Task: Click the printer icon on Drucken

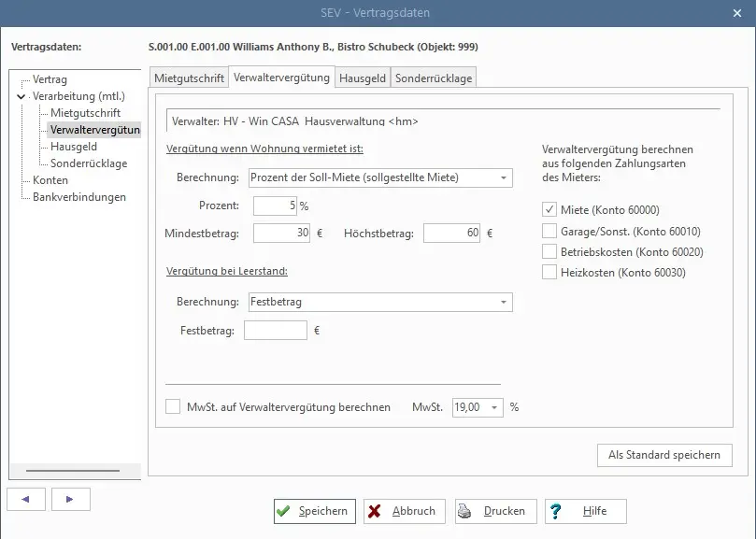Action: click(464, 511)
